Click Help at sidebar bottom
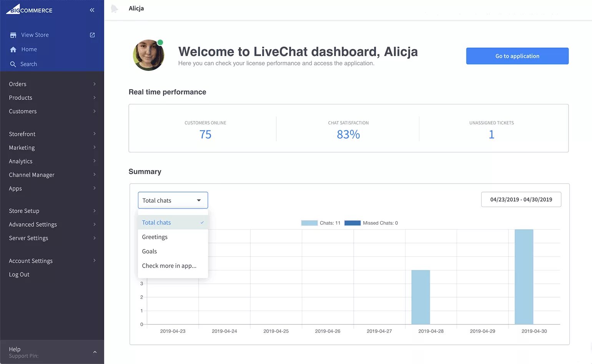 pos(15,349)
